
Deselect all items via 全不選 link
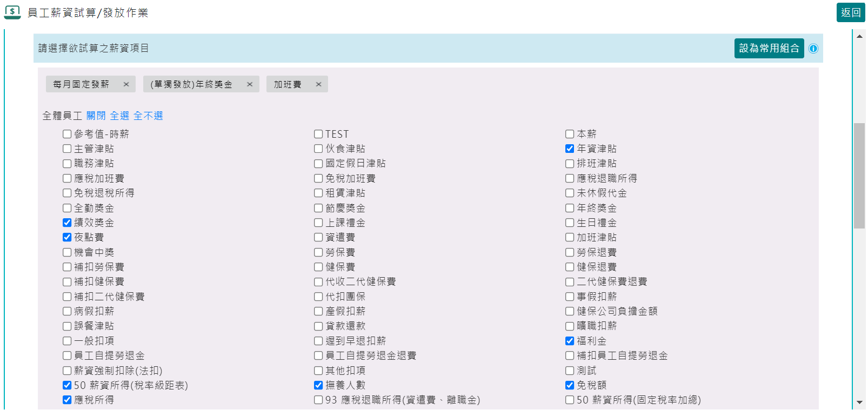coord(148,116)
